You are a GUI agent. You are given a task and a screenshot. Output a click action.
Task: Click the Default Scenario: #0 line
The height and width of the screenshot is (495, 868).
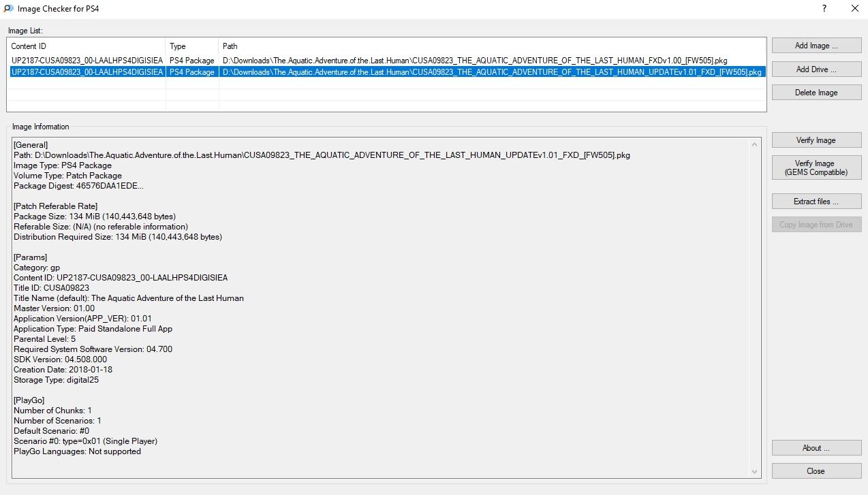coord(51,431)
